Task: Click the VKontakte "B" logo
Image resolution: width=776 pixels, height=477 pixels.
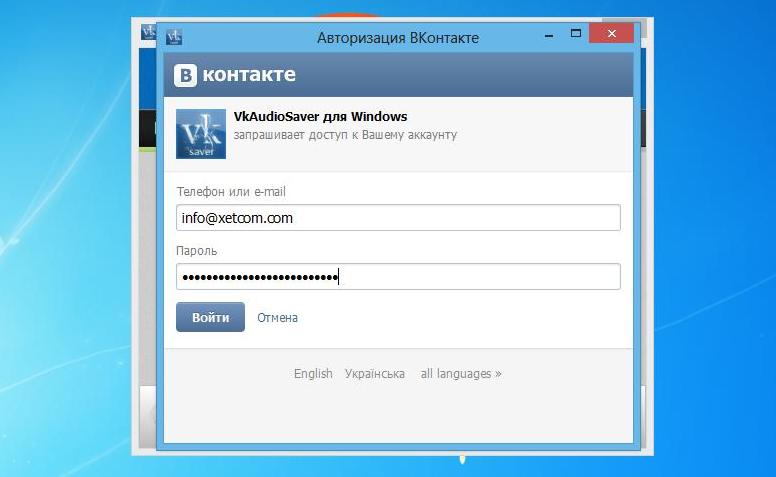Action: [x=186, y=75]
